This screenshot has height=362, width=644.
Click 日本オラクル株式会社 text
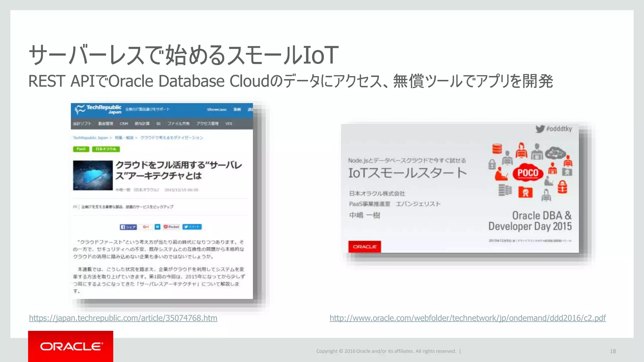point(377,193)
